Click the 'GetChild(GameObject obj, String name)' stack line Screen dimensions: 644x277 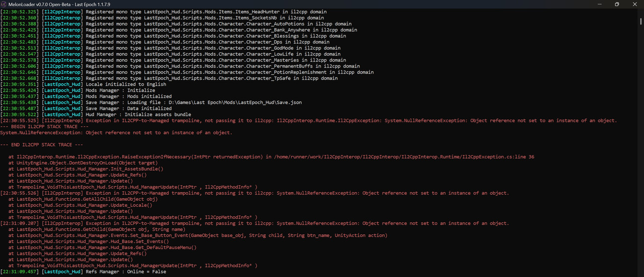97,229
